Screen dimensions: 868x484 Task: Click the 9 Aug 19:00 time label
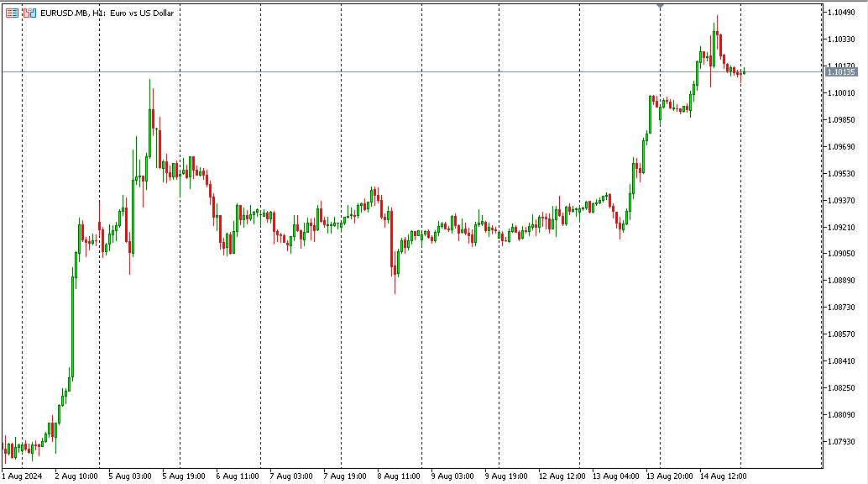[x=506, y=476]
